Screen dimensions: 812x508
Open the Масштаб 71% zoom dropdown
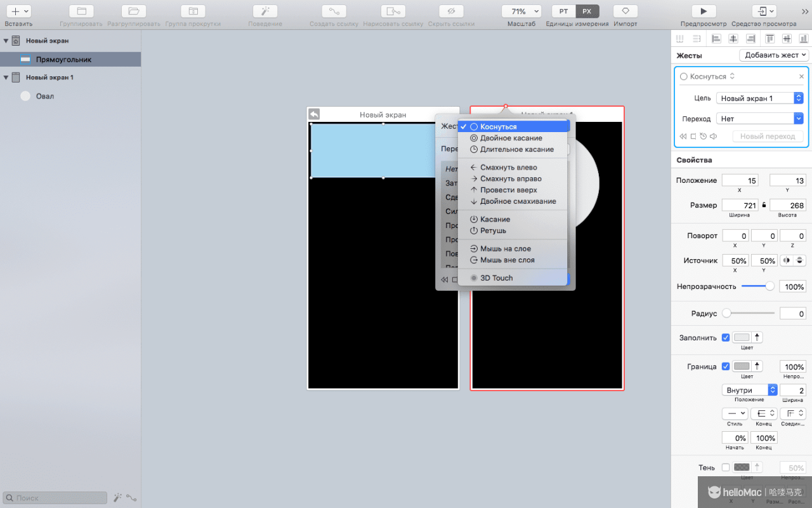[521, 11]
